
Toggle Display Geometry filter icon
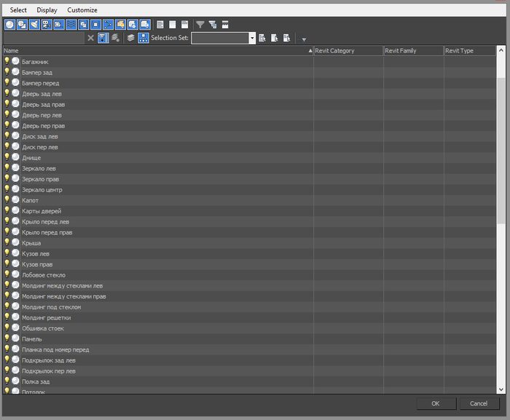(x=9, y=24)
